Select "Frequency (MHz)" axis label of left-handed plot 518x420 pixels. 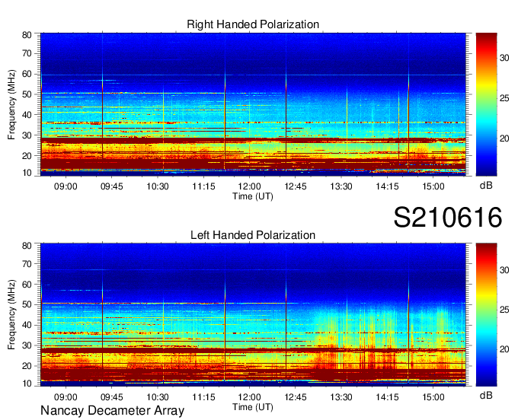pos(11,315)
